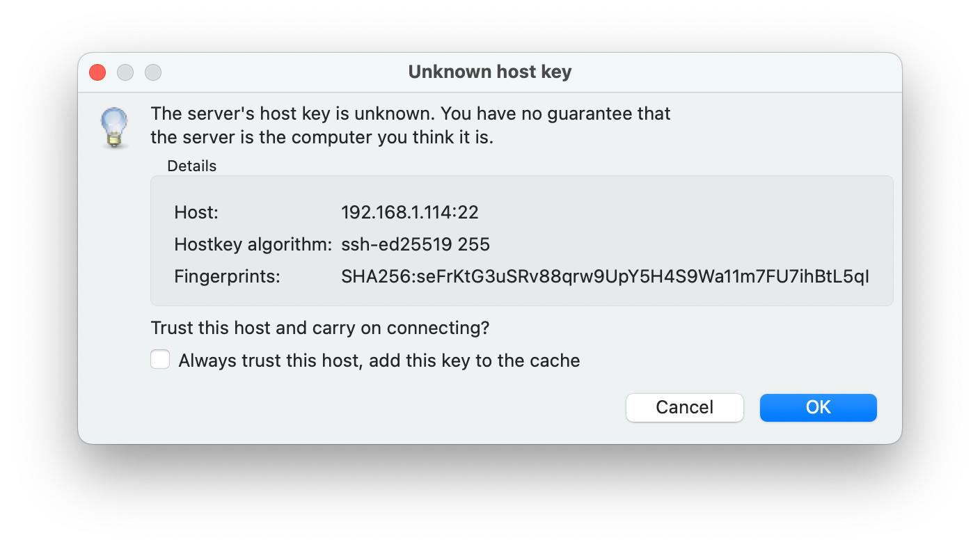Click the OK button to connect
The image size is (980, 547).
818,407
